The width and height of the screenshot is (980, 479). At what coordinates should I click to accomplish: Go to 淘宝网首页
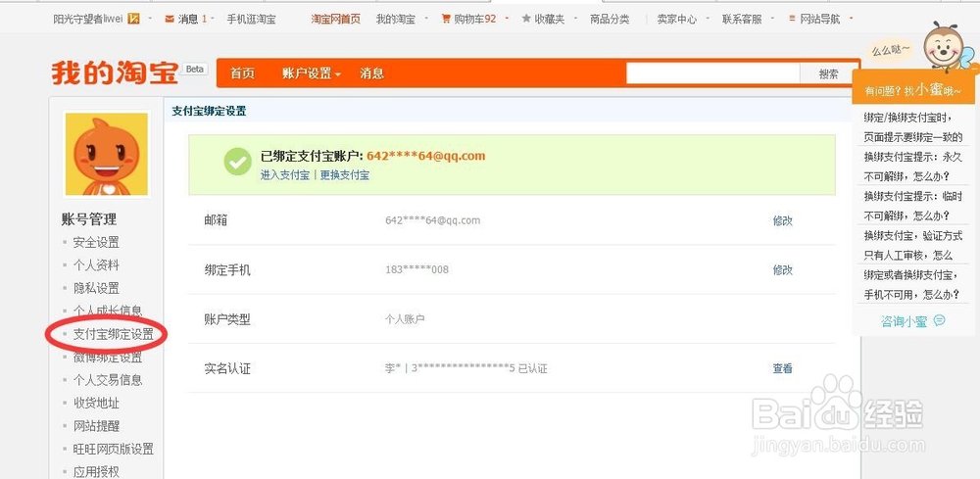tap(335, 19)
